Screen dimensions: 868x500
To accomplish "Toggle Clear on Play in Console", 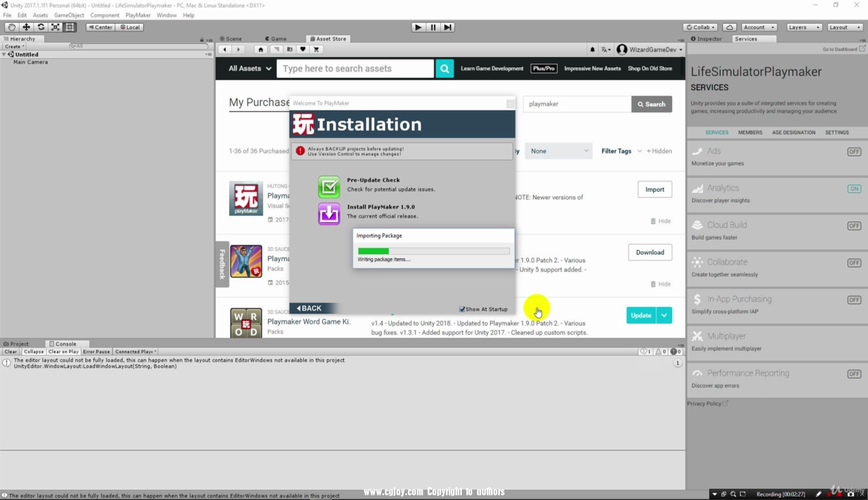I will (x=63, y=352).
